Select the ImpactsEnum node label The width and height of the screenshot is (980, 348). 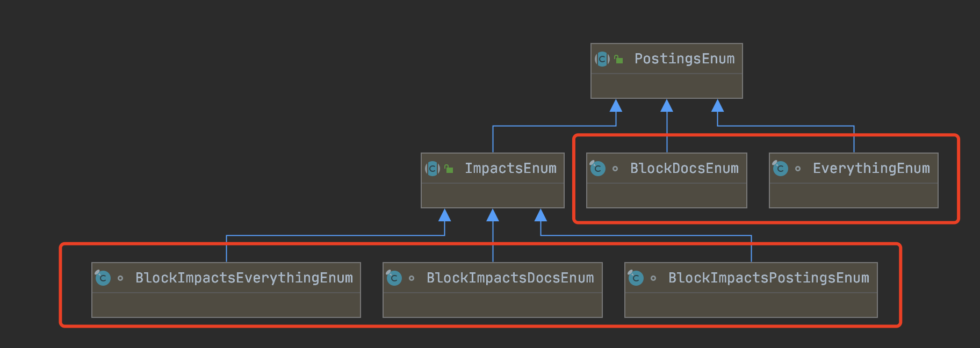[510, 168]
